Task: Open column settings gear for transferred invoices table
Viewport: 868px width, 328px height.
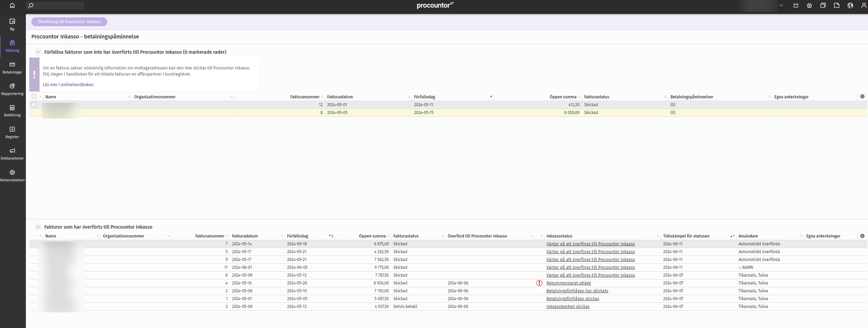Action: click(x=862, y=236)
